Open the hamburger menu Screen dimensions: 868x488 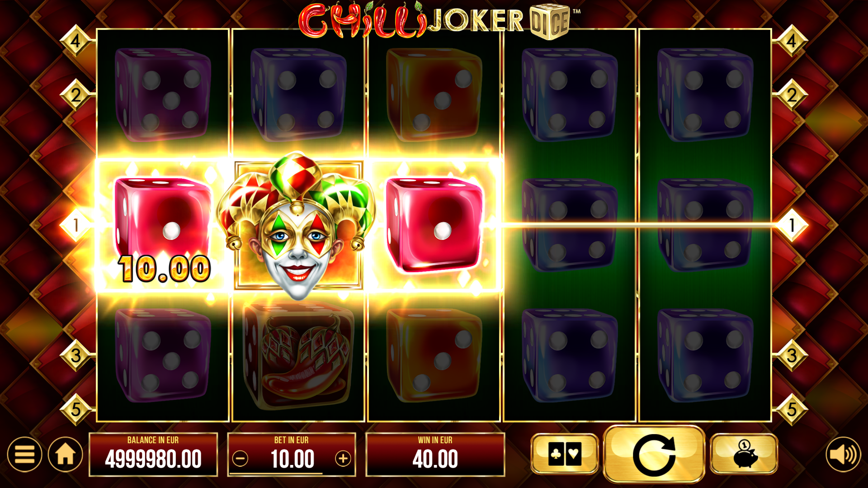pos(24,455)
